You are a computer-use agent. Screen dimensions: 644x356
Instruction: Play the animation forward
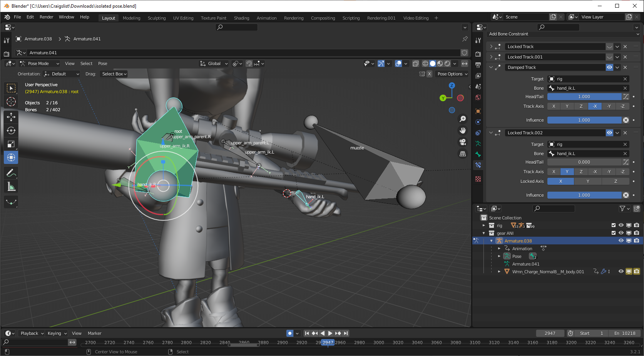pyautogui.click(x=330, y=333)
